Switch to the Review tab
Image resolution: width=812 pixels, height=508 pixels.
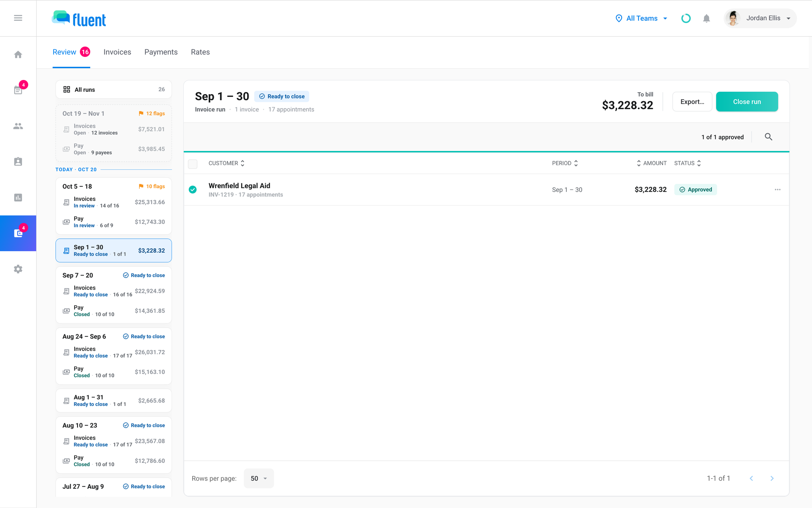coord(71,52)
